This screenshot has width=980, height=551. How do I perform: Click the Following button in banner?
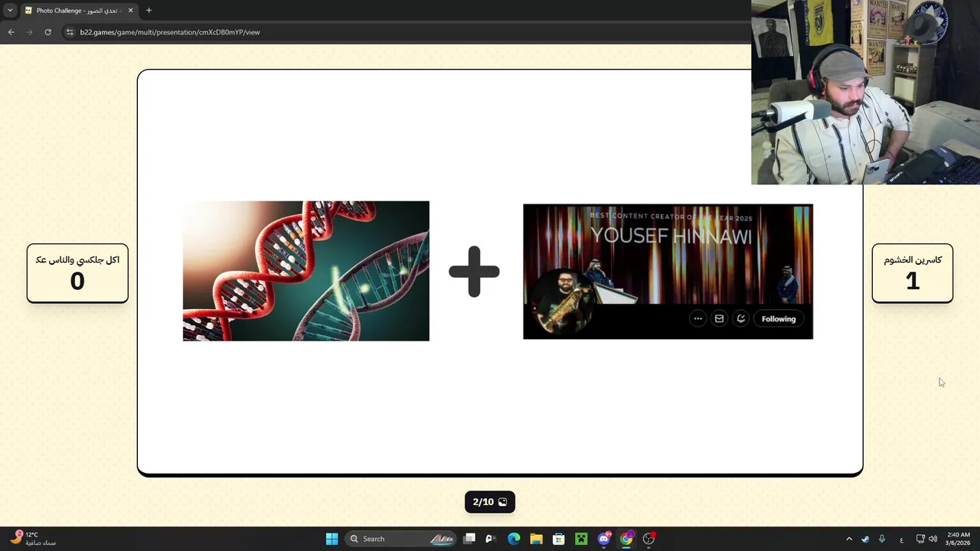click(779, 319)
